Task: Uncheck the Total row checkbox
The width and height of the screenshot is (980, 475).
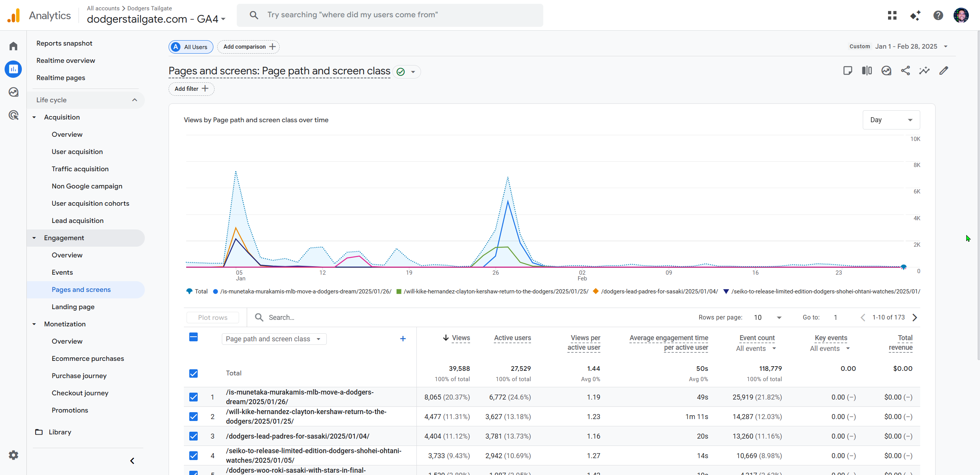Action: [193, 373]
